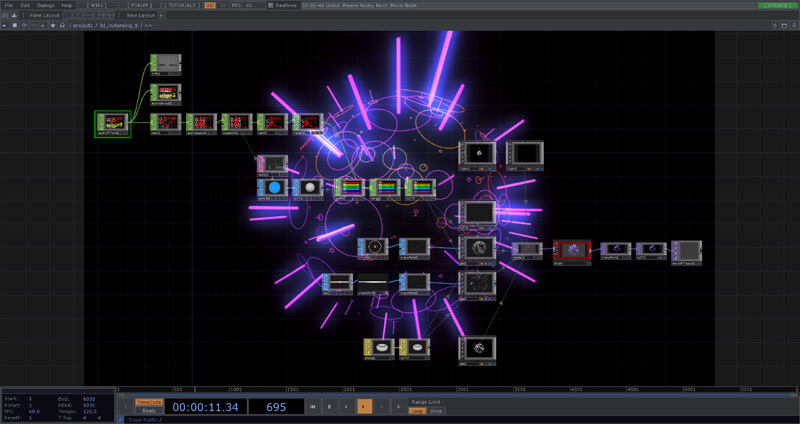Click rightmost pane icon at top right
The width and height of the screenshot is (800, 424).
pyautogui.click(x=794, y=25)
